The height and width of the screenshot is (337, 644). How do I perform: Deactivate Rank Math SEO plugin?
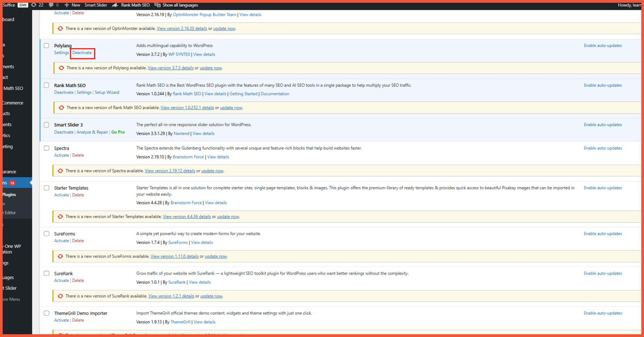(64, 92)
